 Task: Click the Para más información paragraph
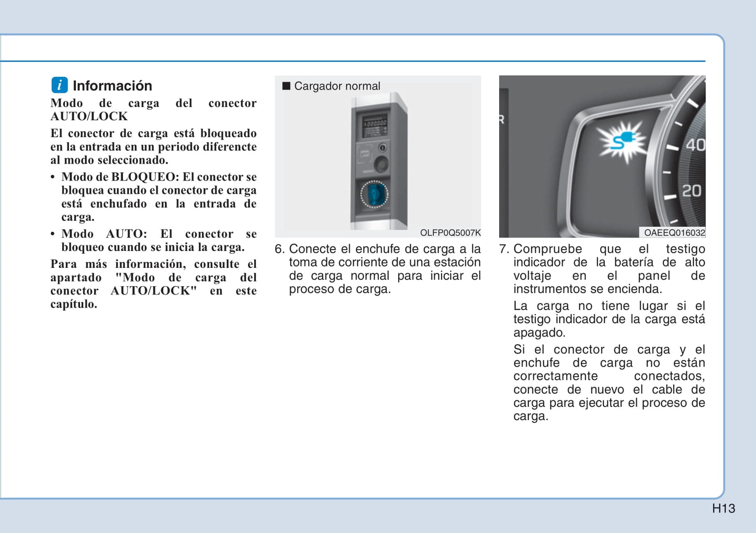pos(153,284)
